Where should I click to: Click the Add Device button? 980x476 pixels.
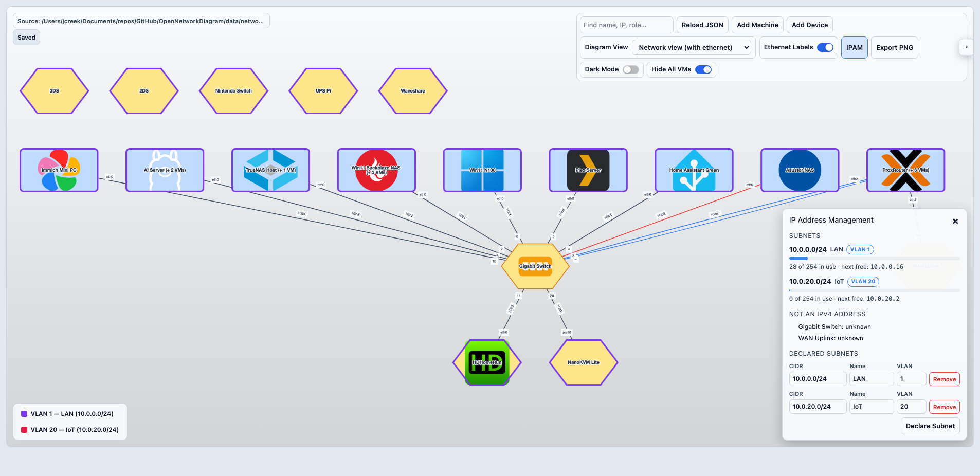pos(810,25)
